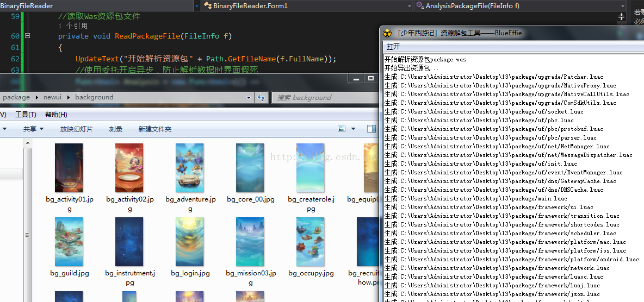Click the GatewayCache.luac log line

click(500, 181)
